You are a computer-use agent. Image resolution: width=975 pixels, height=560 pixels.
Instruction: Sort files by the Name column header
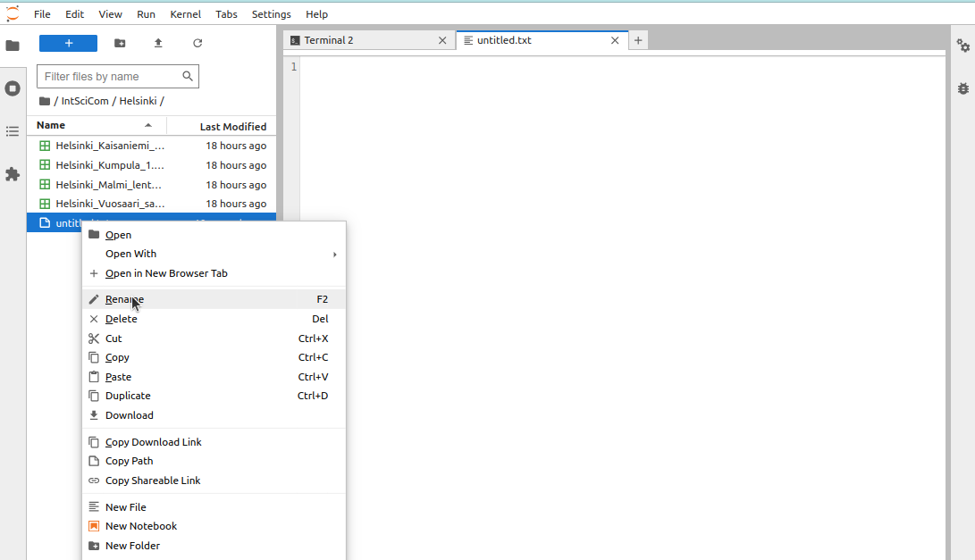[x=97, y=126]
